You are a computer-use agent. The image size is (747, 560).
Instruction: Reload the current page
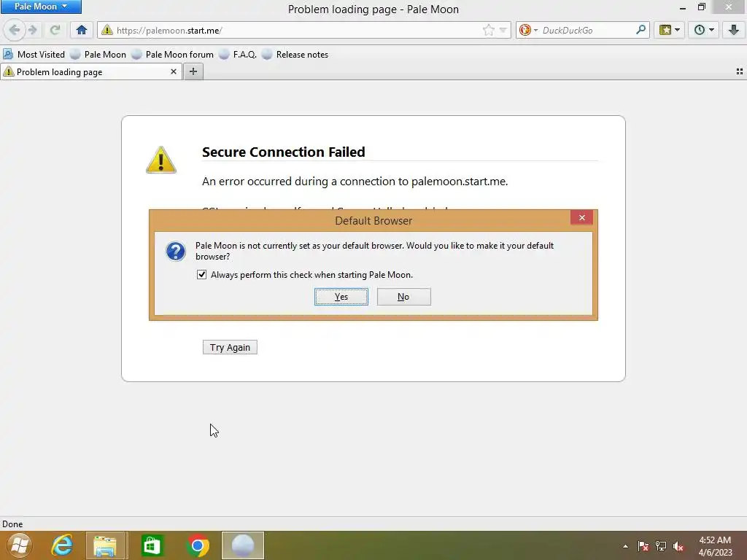click(x=55, y=30)
